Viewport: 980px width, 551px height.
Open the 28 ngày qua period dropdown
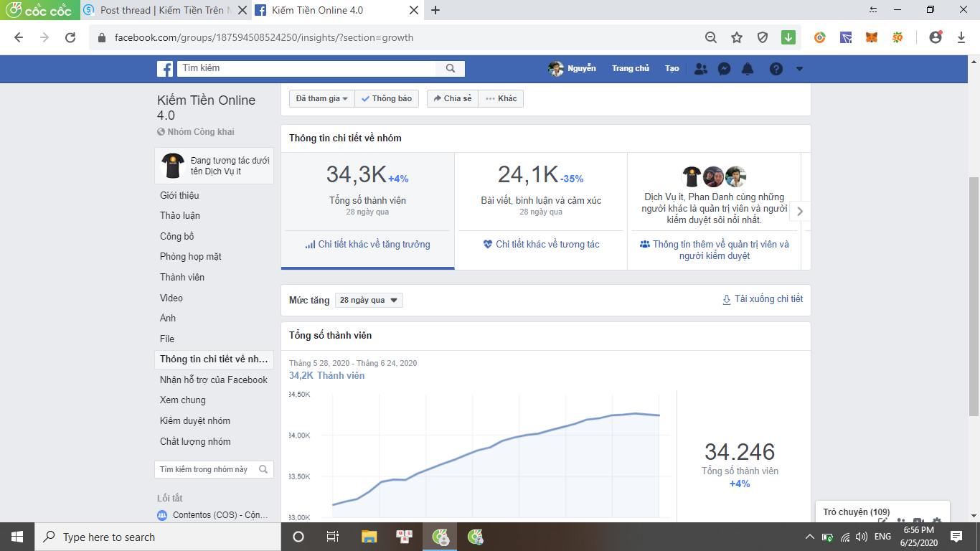click(x=369, y=300)
